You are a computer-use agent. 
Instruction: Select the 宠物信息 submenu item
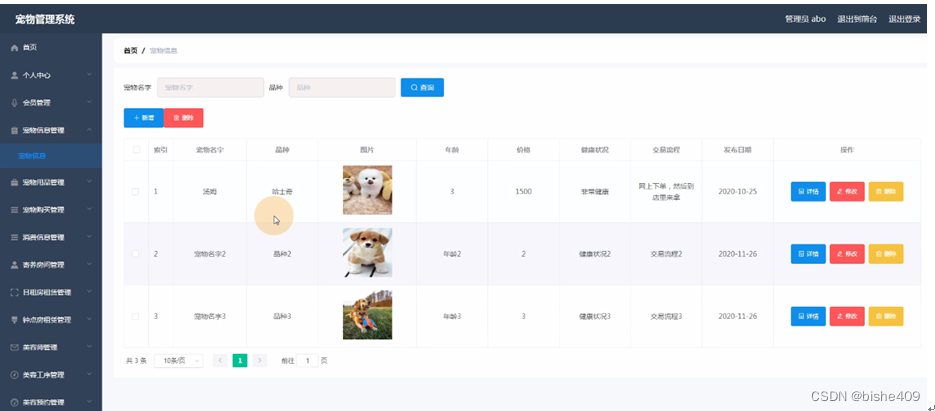click(x=51, y=156)
